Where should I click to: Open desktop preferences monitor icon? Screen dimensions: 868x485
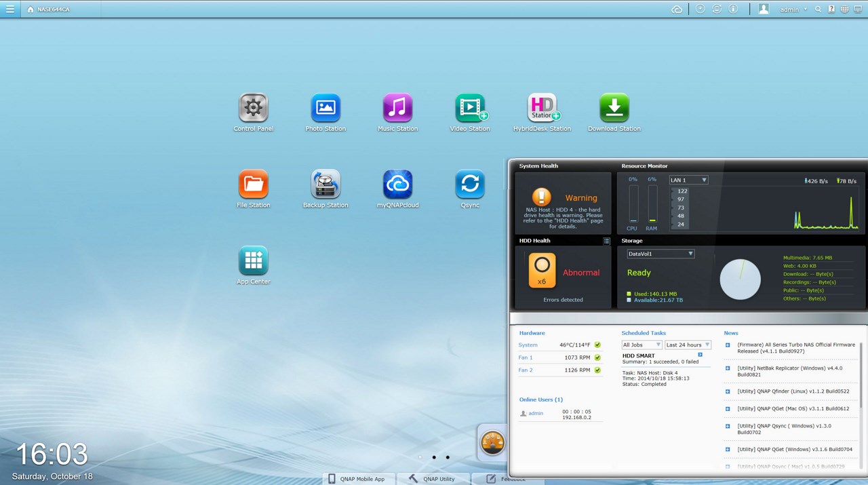[858, 9]
